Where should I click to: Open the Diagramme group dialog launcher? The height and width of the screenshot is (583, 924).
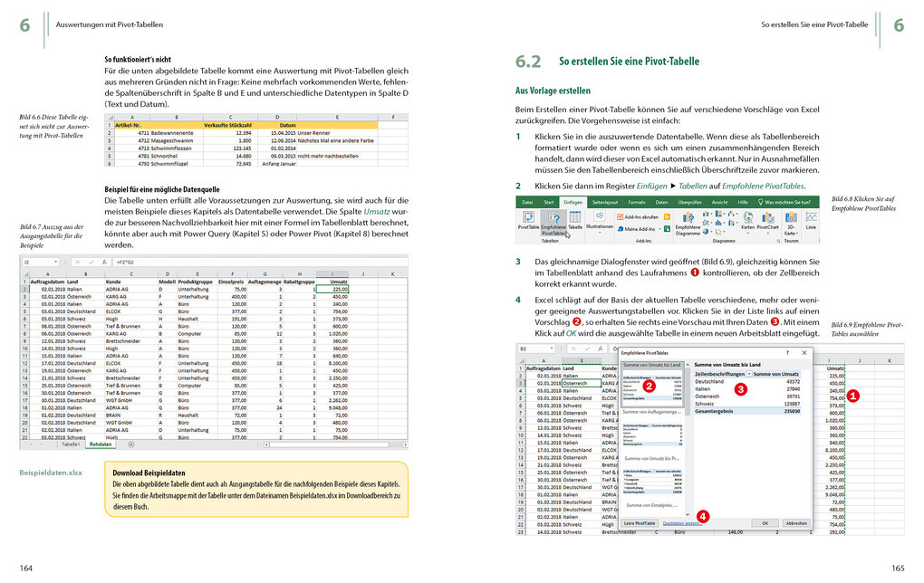pyautogui.click(x=778, y=241)
